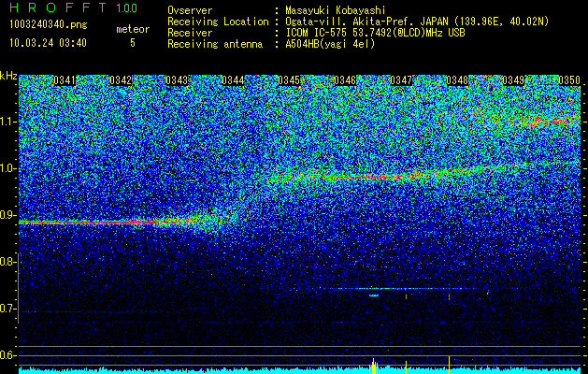Click the 1.1 frequency axis label
The width and height of the screenshot is (588, 374).
[x=8, y=122]
